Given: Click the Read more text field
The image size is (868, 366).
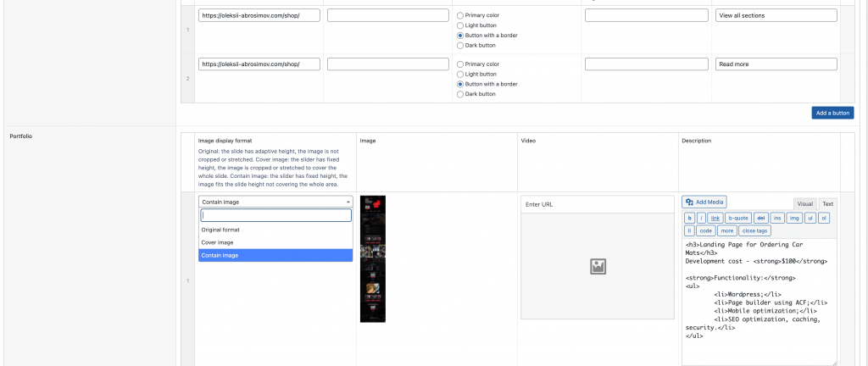Looking at the screenshot, I should point(776,64).
